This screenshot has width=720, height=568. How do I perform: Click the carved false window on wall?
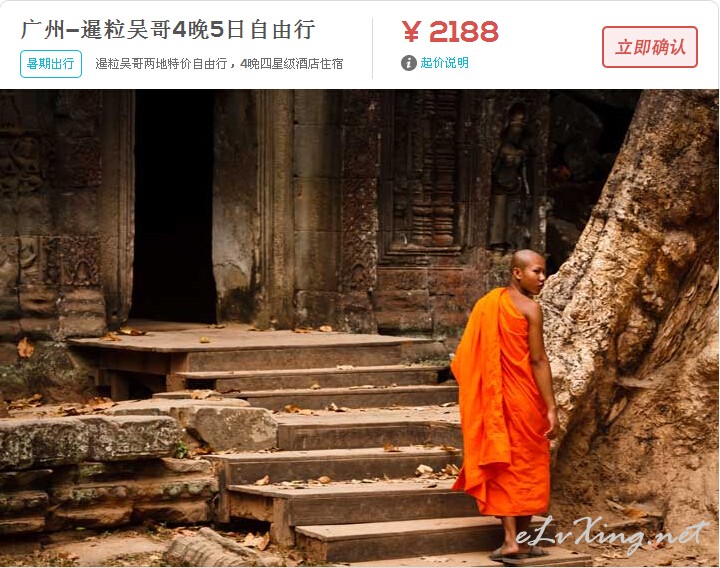point(425,172)
